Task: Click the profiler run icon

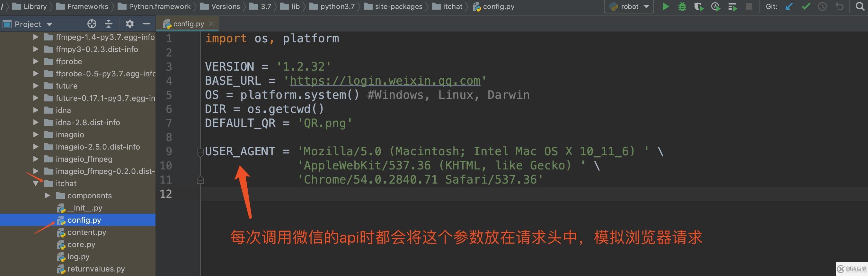Action: click(x=715, y=7)
